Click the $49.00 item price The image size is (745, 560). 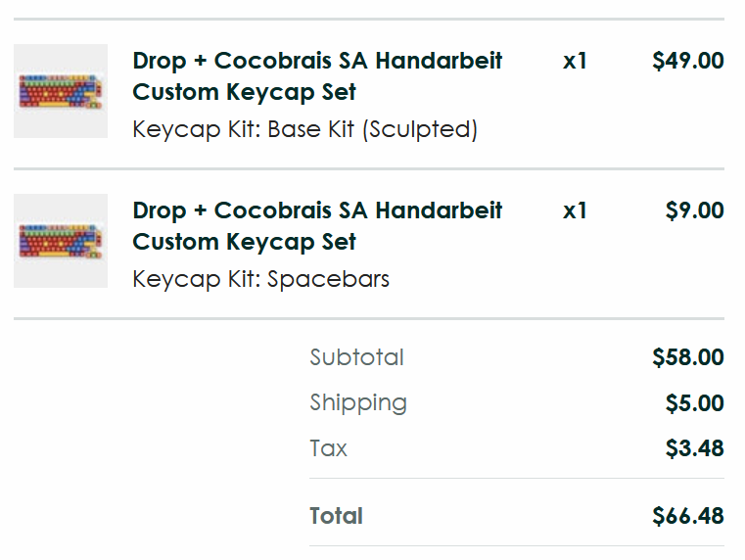(x=688, y=61)
